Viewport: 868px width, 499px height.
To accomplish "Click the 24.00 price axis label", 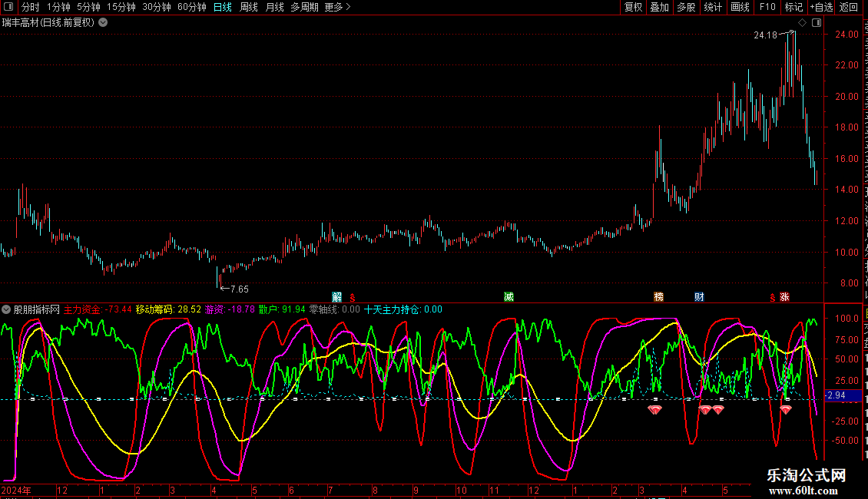I will tap(847, 35).
